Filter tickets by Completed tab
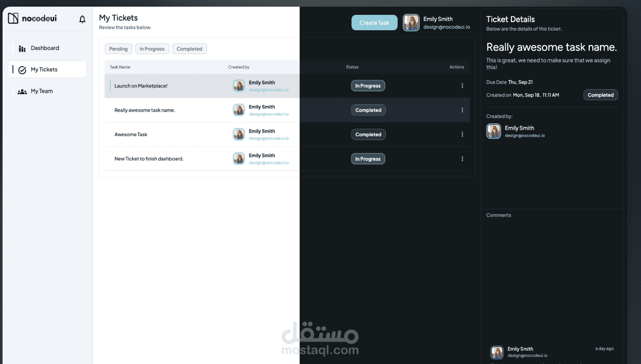Viewport: 641px width, 364px height. tap(190, 49)
